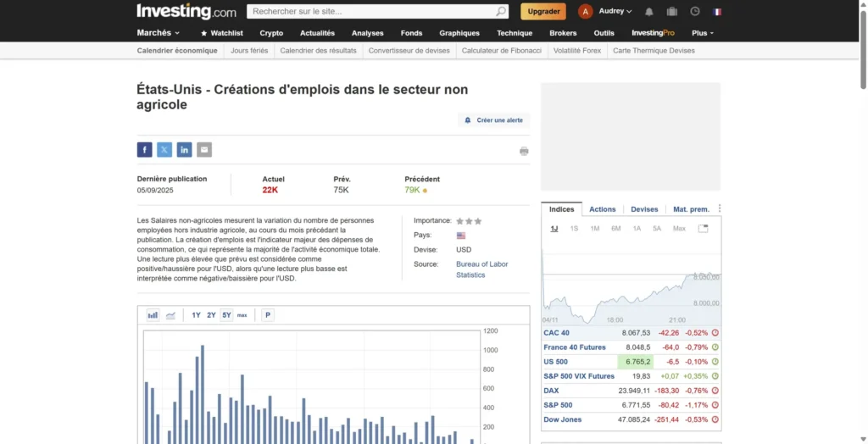Screen dimensions: 868x444
Task: Open the notifications bell icon
Action: 649,12
